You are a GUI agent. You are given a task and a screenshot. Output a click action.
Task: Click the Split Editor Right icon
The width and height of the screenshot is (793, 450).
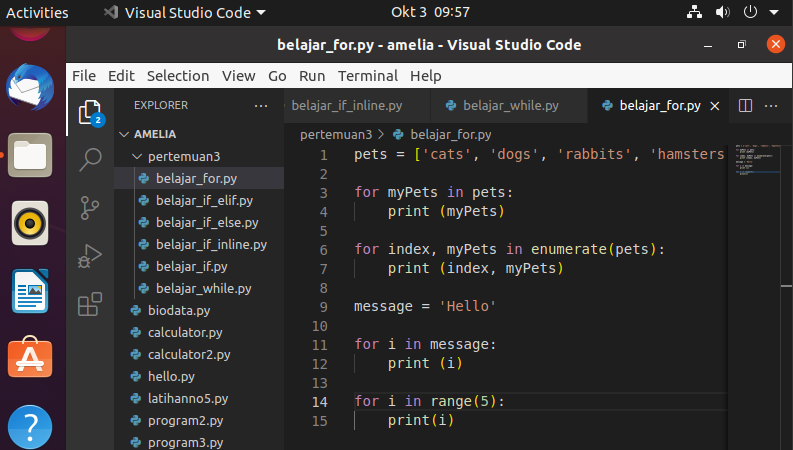click(x=745, y=105)
